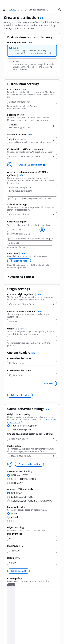Click the search icon in Custom header value
The width and height of the screenshot is (64, 644).
10,375
